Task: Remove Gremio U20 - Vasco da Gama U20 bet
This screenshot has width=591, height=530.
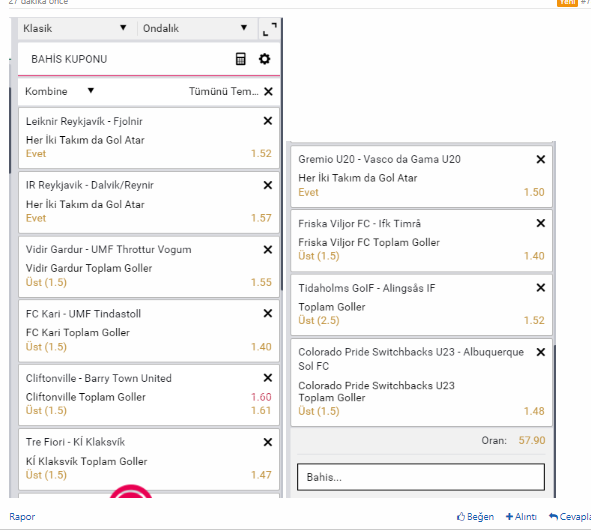Action: (x=541, y=159)
